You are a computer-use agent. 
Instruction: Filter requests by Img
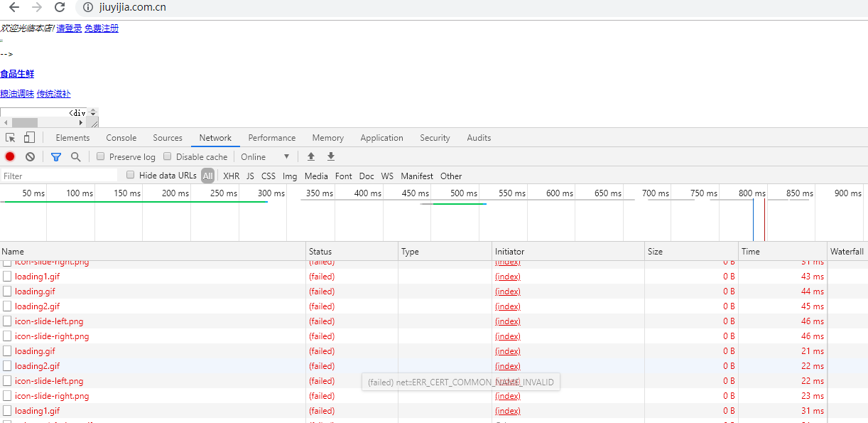pyautogui.click(x=290, y=176)
